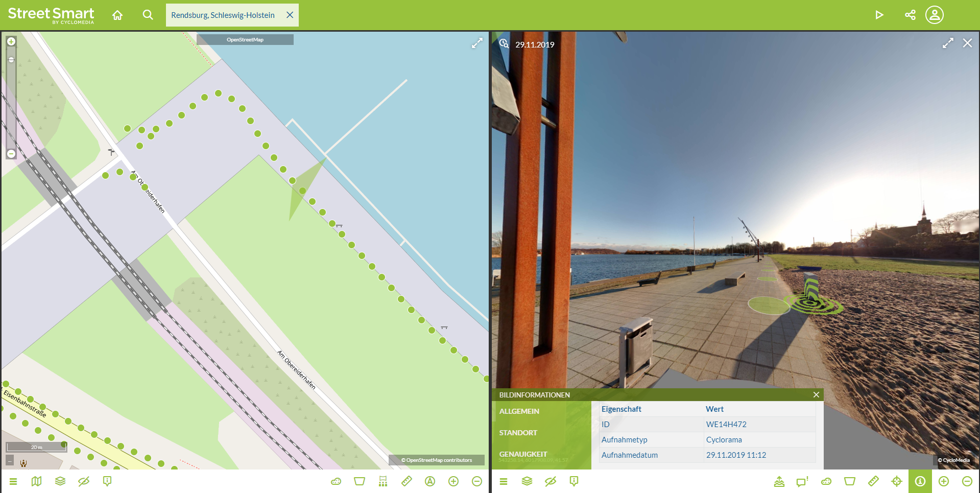980x493 pixels.
Task: Expand the map panel to fullscreen
Action: [477, 43]
